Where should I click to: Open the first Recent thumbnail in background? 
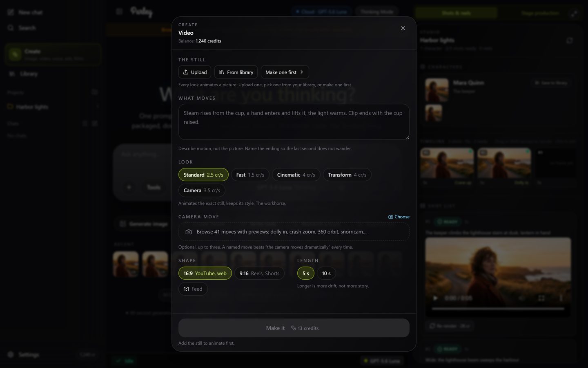125,264
